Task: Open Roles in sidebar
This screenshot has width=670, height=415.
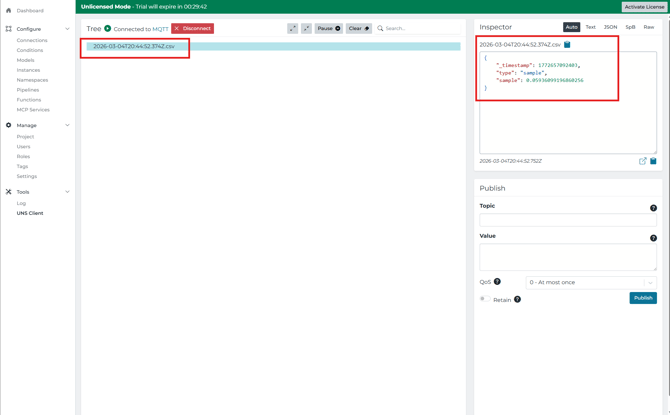Action: point(24,156)
